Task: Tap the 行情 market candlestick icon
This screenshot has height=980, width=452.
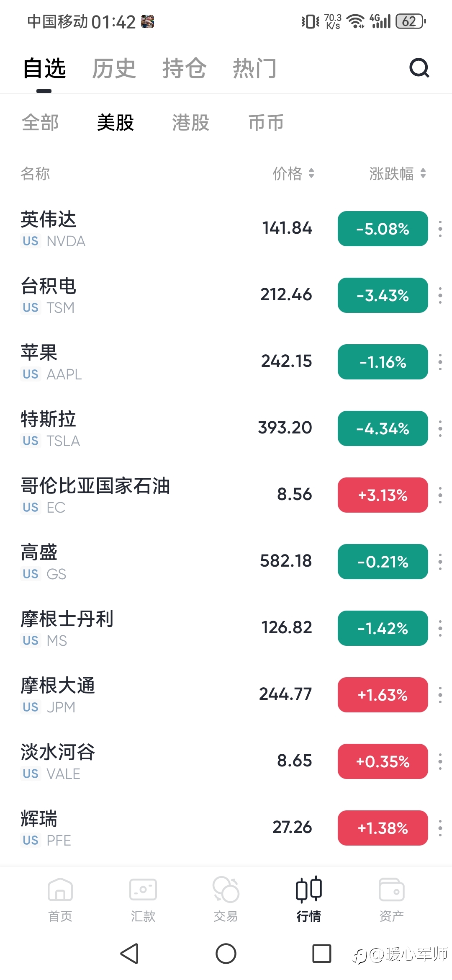Action: pos(309,889)
